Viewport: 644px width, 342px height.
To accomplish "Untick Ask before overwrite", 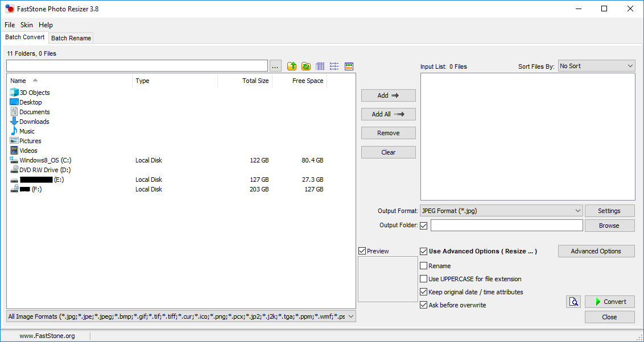I will click(423, 305).
